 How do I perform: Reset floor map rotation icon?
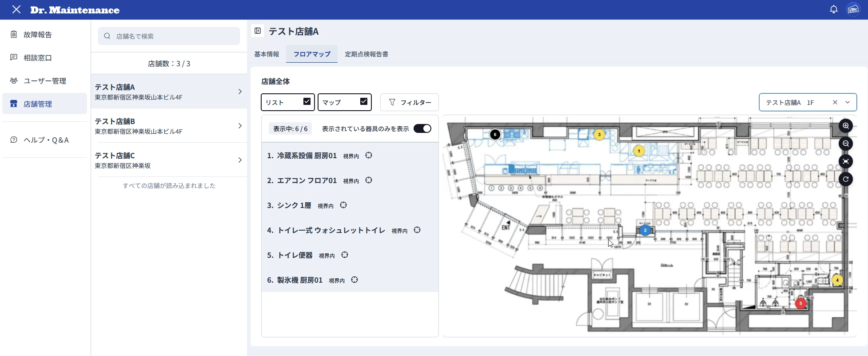coord(846,179)
